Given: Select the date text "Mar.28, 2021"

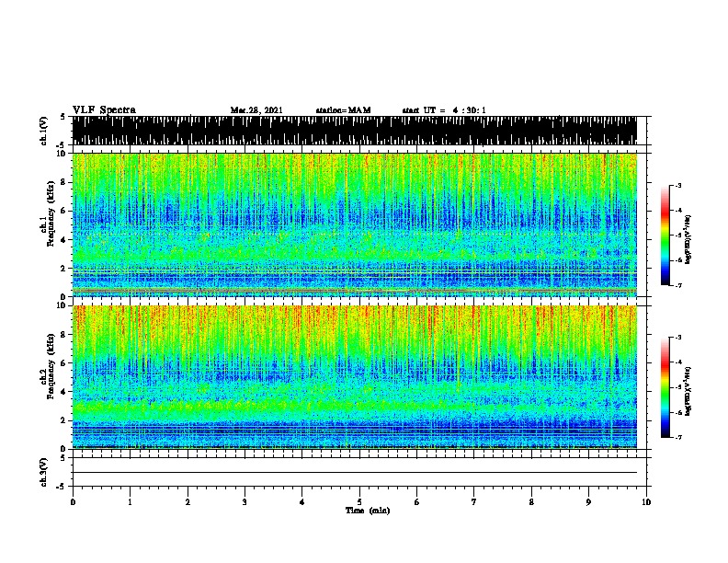Looking at the screenshot, I should pos(256,110).
